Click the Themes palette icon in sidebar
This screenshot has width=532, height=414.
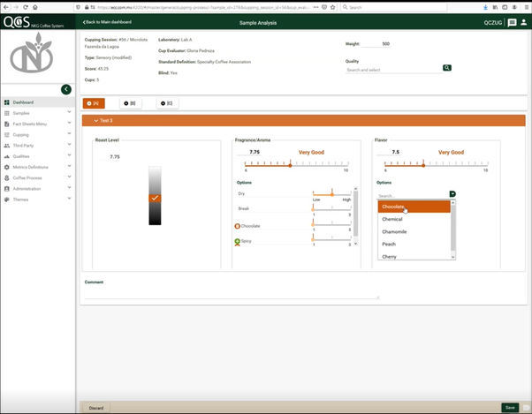pos(7,199)
